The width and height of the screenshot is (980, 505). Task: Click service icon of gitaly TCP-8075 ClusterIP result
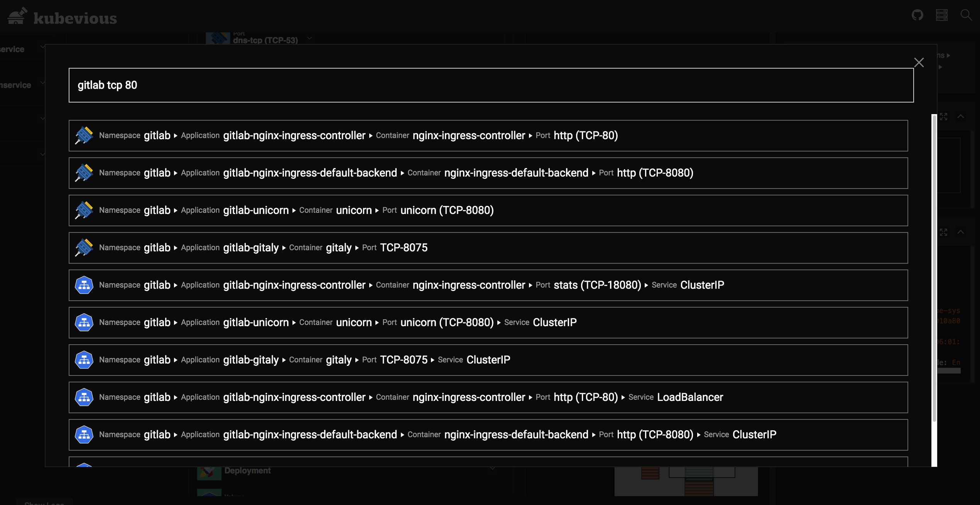click(x=84, y=360)
